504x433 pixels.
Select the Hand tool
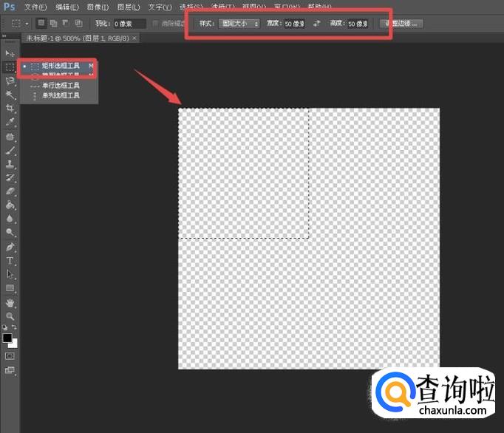click(x=10, y=302)
